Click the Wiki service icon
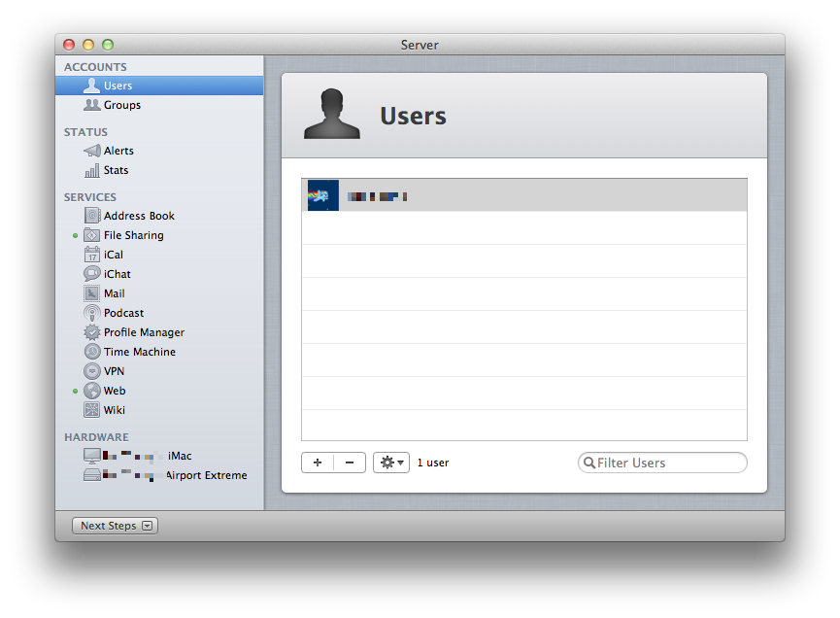This screenshot has width=840, height=618. point(91,410)
